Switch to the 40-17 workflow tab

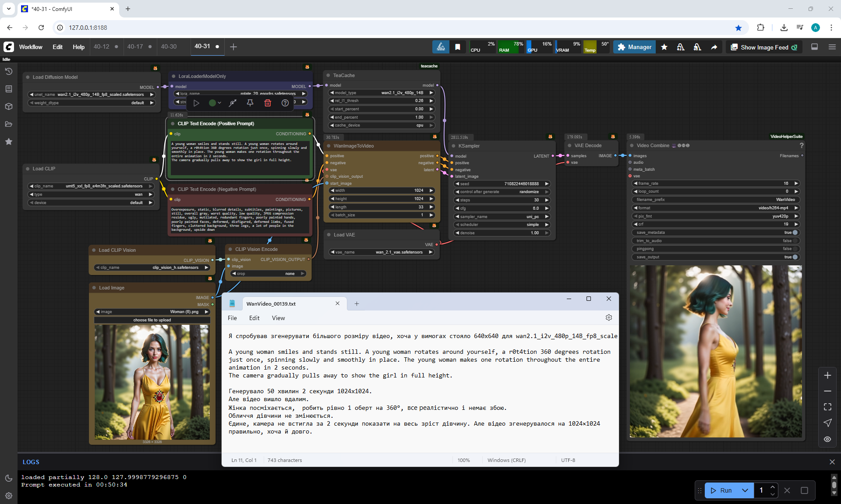coord(135,46)
